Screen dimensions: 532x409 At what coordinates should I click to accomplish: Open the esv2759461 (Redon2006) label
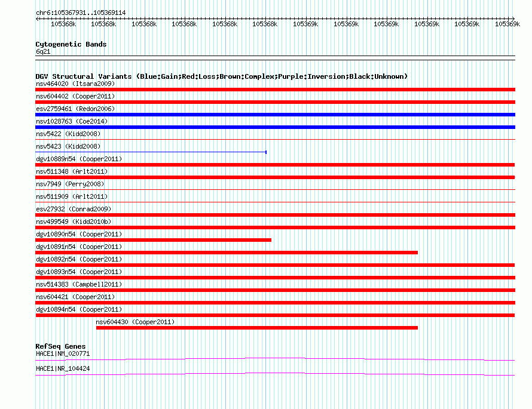tap(75, 109)
